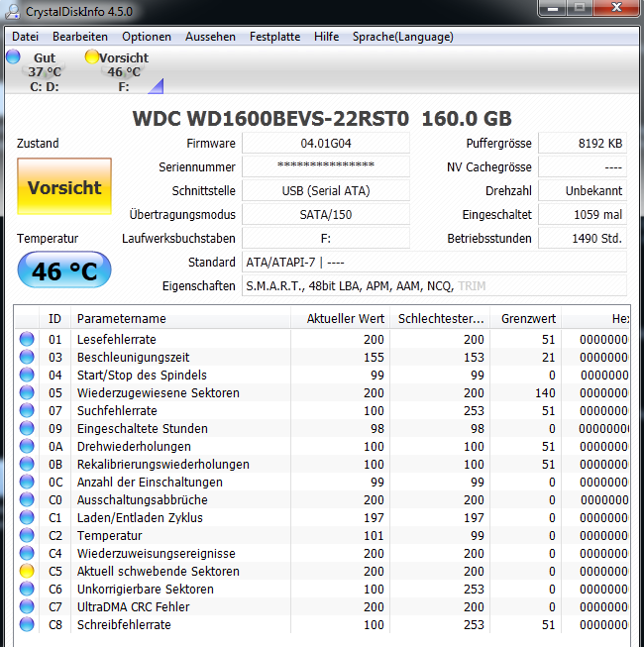Click yellow warning icon for Aktuell schwebende Sektoren
The image size is (644, 647).
pos(27,571)
